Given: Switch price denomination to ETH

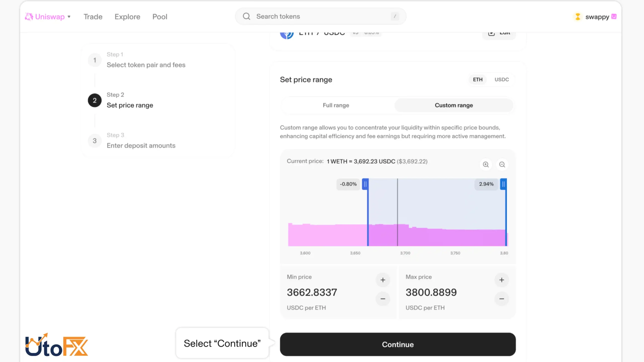Looking at the screenshot, I should point(478,79).
